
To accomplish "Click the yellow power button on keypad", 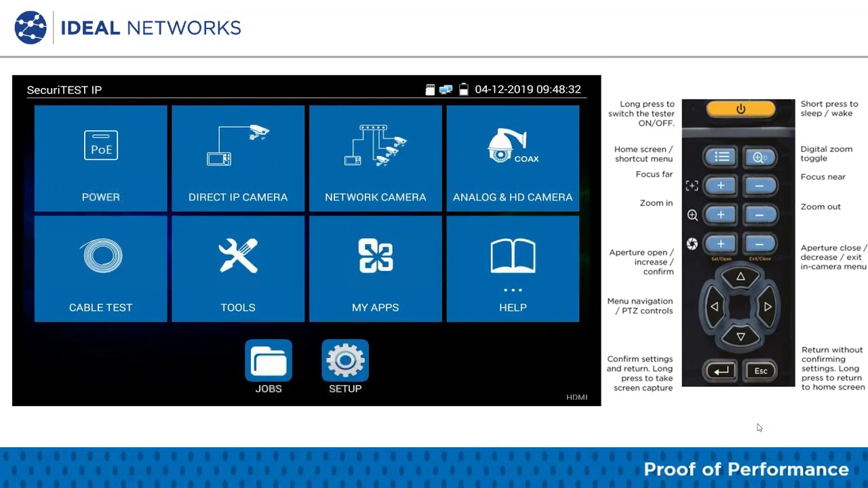I will pyautogui.click(x=741, y=109).
